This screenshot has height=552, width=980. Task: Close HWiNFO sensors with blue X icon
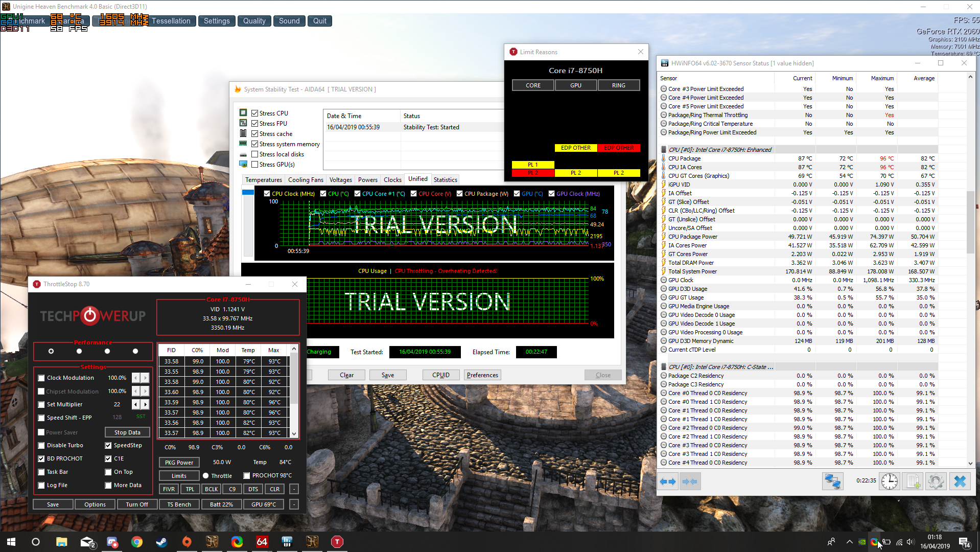tap(960, 481)
